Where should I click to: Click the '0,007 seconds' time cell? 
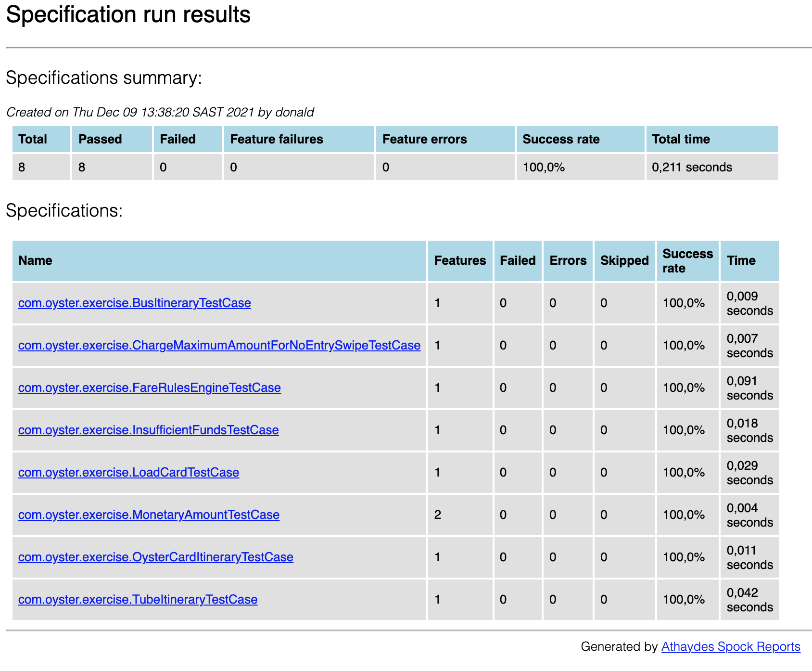pyautogui.click(x=750, y=346)
